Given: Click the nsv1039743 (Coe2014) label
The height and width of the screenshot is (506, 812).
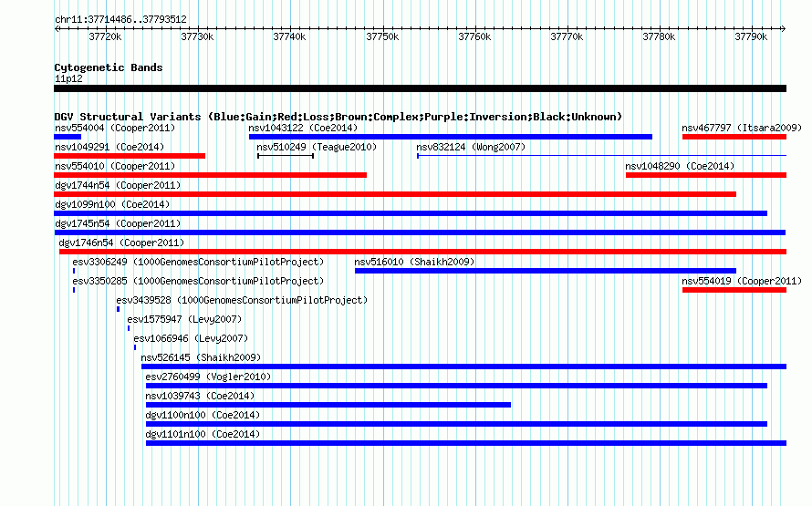Looking at the screenshot, I should point(201,396).
